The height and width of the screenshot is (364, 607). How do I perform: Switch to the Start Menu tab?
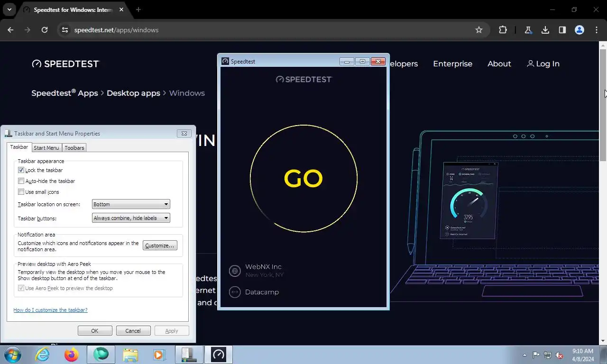46,148
